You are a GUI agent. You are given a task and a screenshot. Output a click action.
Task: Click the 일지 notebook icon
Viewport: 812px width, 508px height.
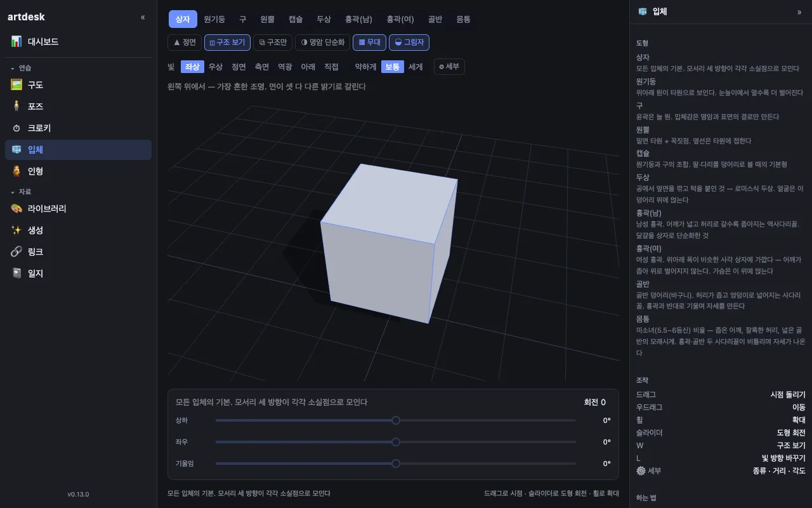click(x=16, y=274)
